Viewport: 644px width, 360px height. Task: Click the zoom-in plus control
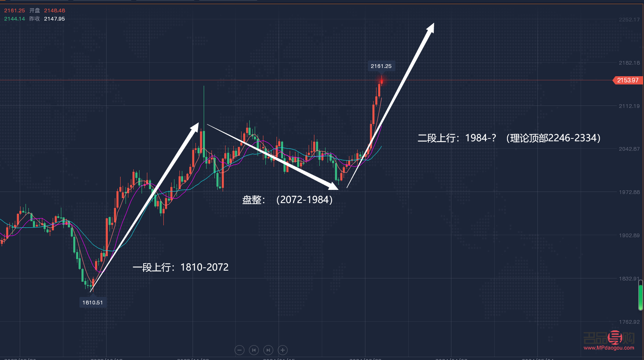coord(283,350)
